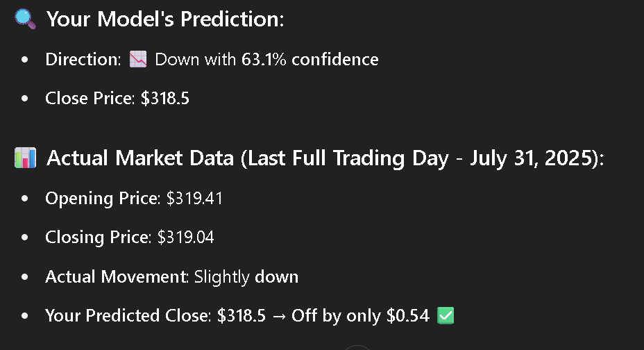Click the "Direction:" label
Viewport: 644px width, 350px height.
(x=83, y=59)
